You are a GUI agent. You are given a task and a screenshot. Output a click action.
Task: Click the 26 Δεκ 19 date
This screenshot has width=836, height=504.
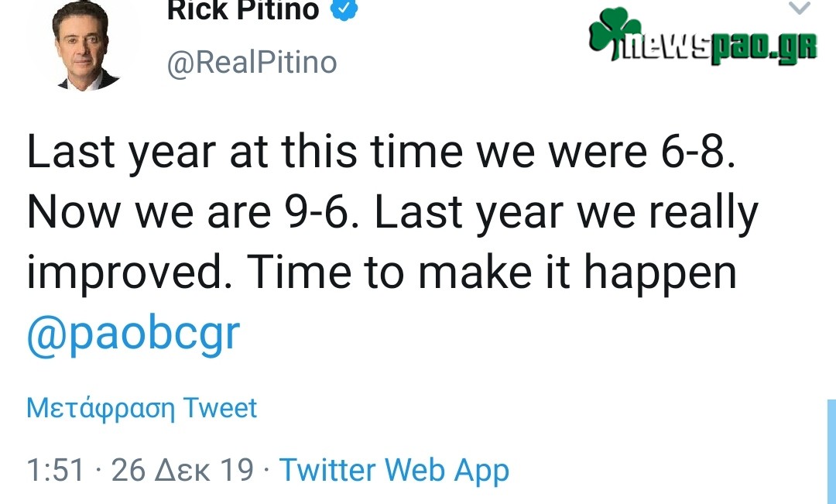coord(183,470)
